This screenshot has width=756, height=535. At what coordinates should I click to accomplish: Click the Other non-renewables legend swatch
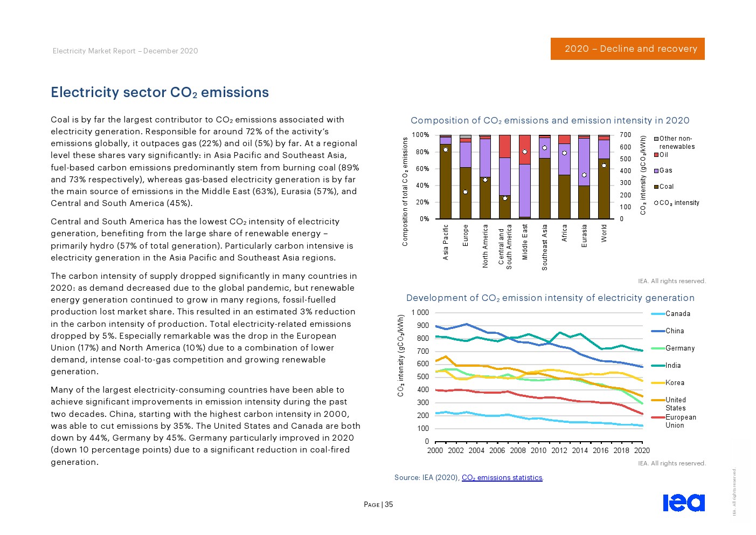pyautogui.click(x=656, y=139)
